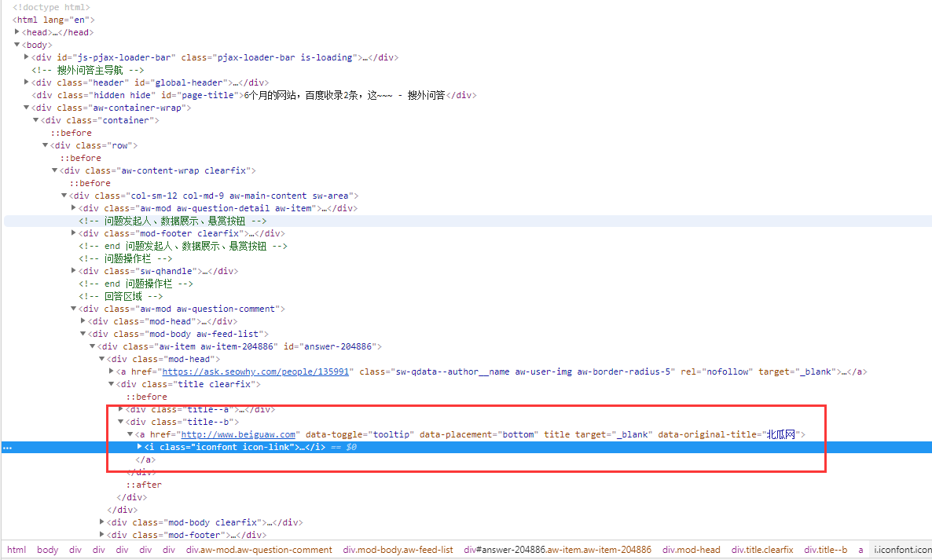This screenshot has width=932, height=560.
Task: Select the div class title--a line
Action: (x=200, y=409)
